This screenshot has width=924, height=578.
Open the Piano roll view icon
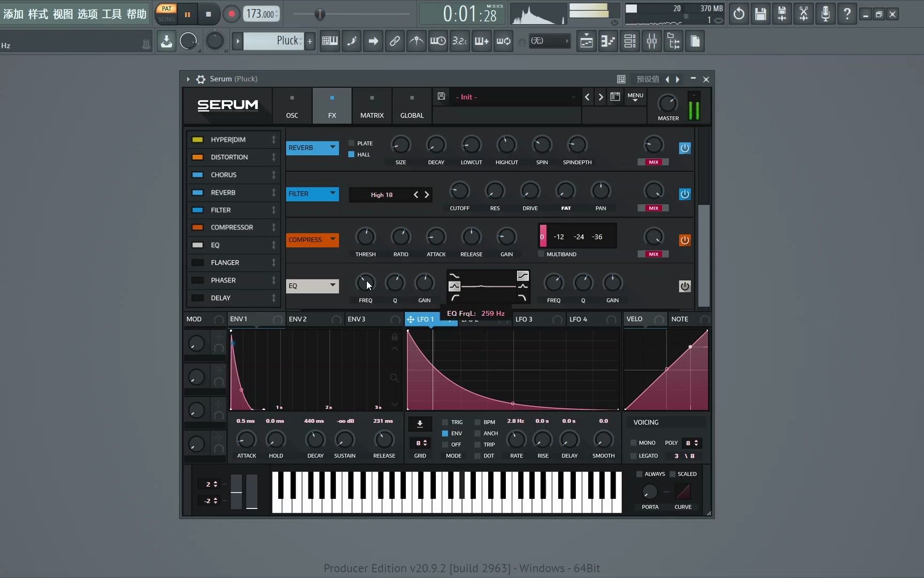coord(608,41)
